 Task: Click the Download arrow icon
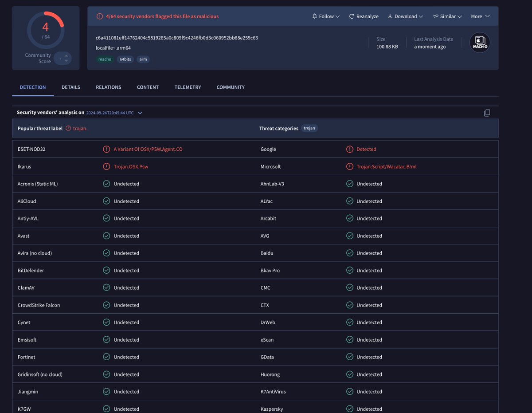point(390,16)
